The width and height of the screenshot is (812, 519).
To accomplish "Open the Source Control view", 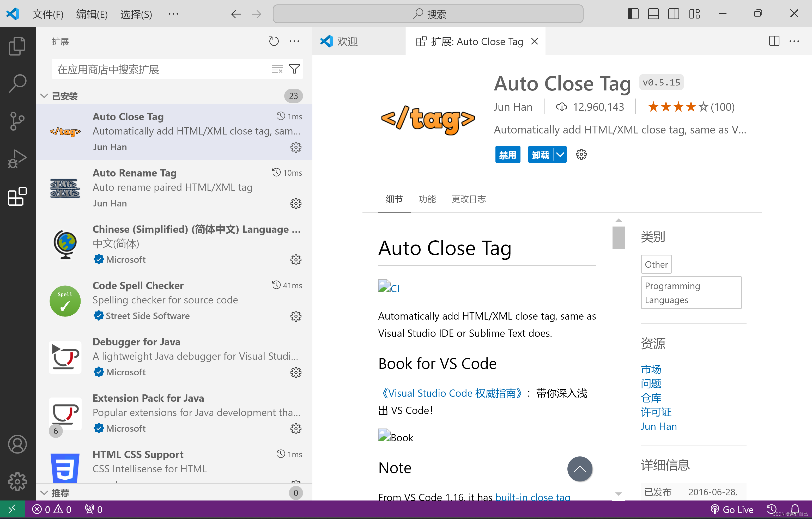I will [17, 121].
